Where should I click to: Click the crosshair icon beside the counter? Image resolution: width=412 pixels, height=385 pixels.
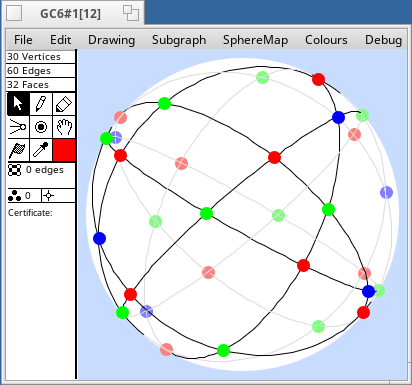pyautogui.click(x=49, y=196)
